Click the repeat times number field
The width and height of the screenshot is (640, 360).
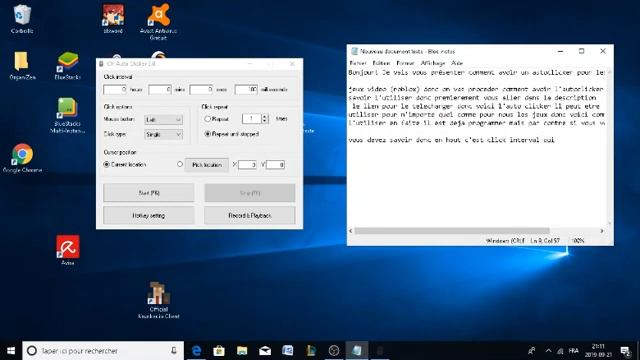pos(252,119)
